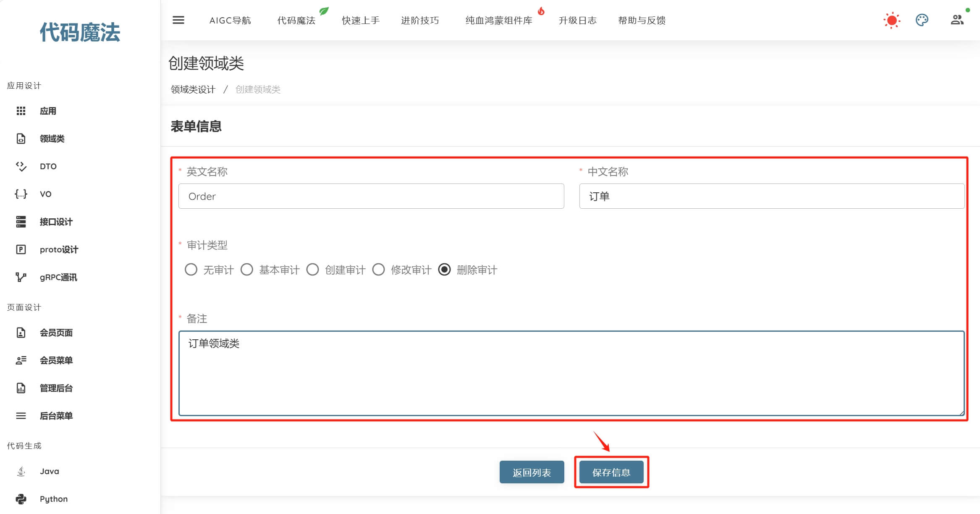The width and height of the screenshot is (980, 514).
Task: Open 纯血鸿蒙组件库 in top navigation
Action: pyautogui.click(x=499, y=20)
